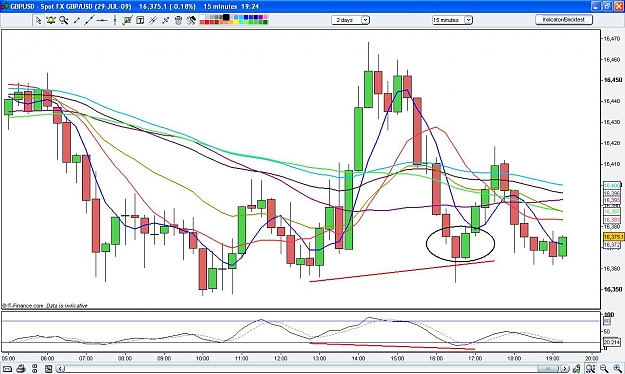Click the first icon in bottom-left bar

pyautogui.click(x=7, y=369)
